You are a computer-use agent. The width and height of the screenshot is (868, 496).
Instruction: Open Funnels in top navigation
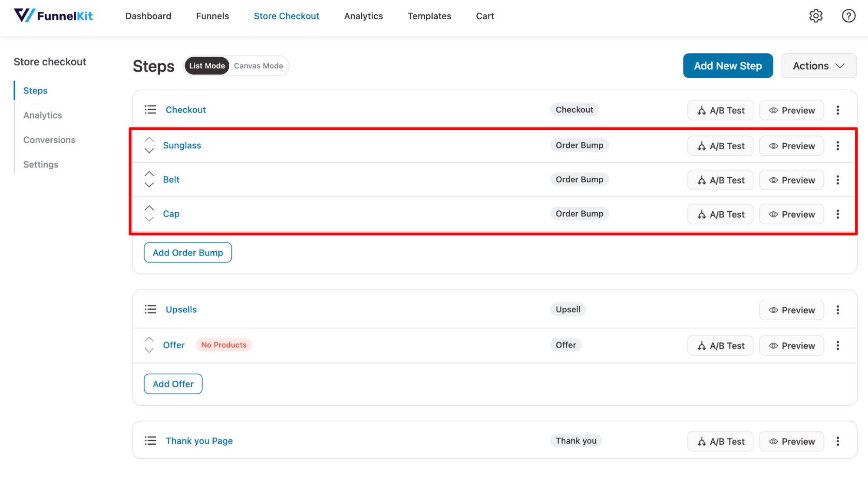pyautogui.click(x=212, y=16)
